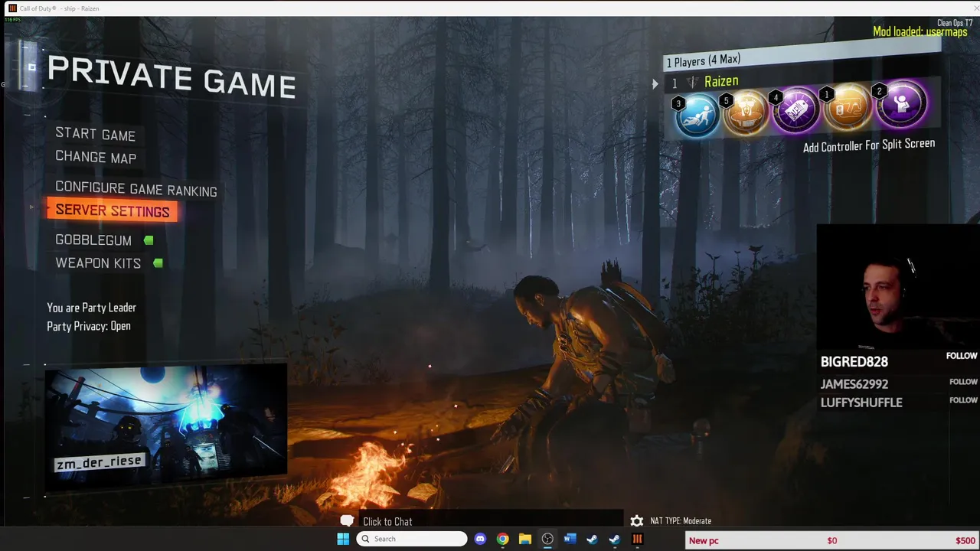This screenshot has width=980, height=551.
Task: Open the Change Map menu
Action: click(x=96, y=157)
